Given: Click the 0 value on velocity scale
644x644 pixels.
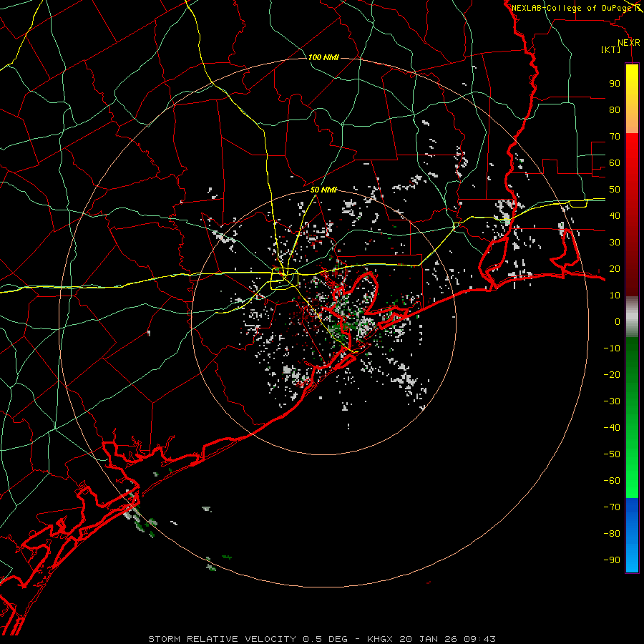Looking at the screenshot, I should tap(618, 321).
